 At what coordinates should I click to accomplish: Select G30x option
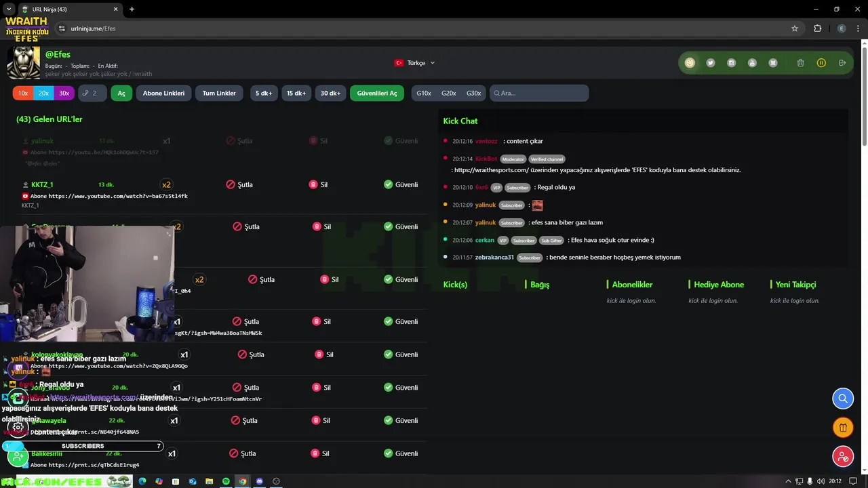[474, 93]
